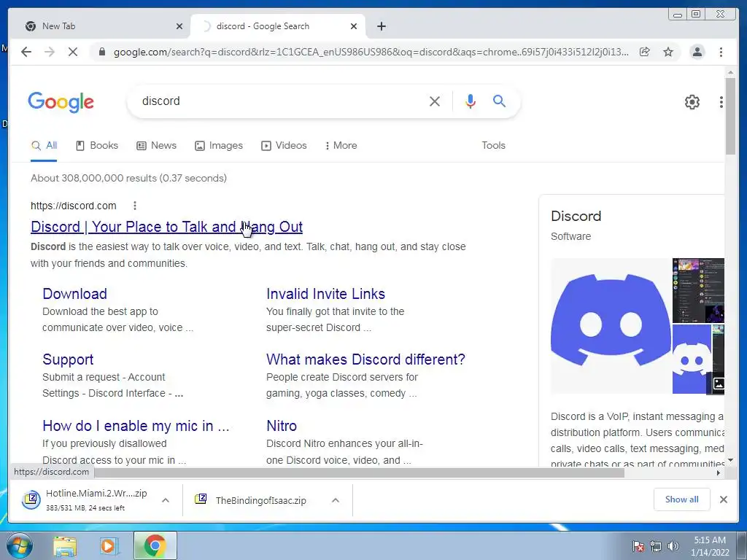Open the large Discord logo image
The image size is (747, 560).
(611, 326)
